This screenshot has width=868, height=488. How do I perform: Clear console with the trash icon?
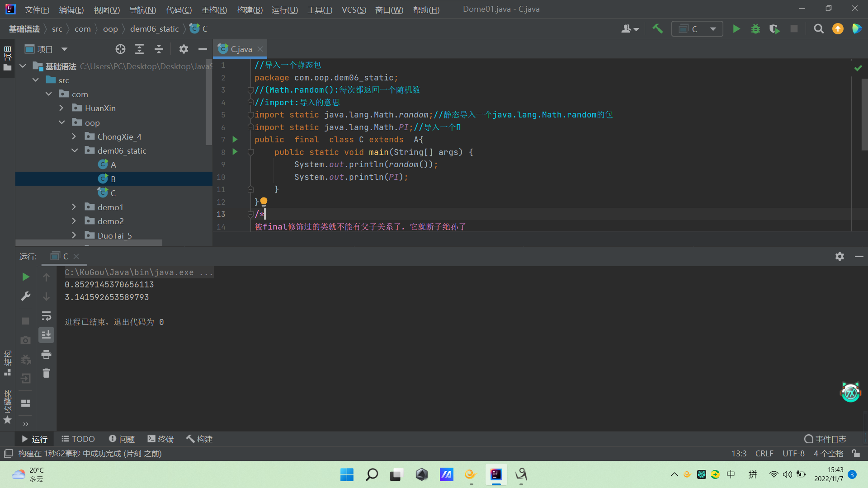pos(46,373)
